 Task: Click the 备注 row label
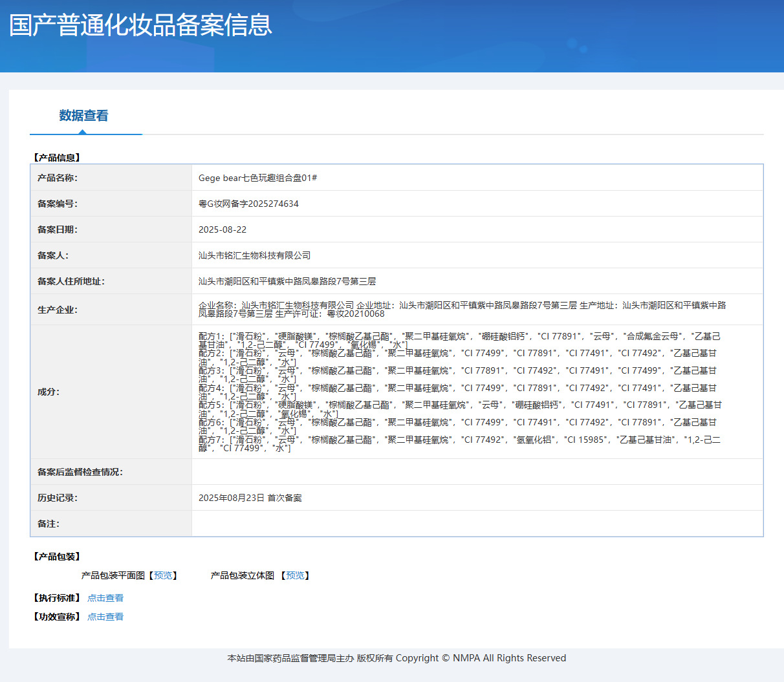point(49,524)
